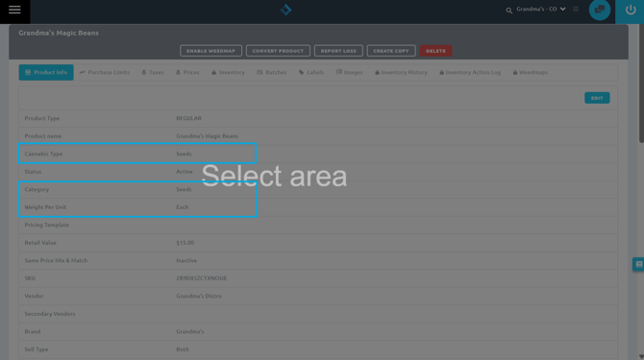Open the Prices tab
Viewport: 644px width, 360px height.
pyautogui.click(x=187, y=72)
